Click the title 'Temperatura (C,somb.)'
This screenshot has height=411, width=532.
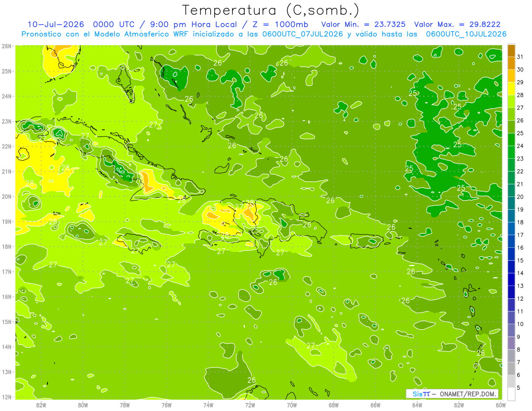click(x=271, y=10)
